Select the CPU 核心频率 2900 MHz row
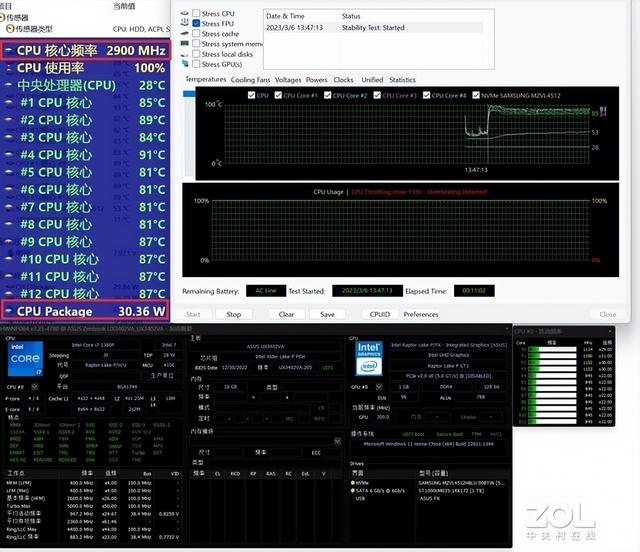This screenshot has width=640, height=552. click(85, 51)
